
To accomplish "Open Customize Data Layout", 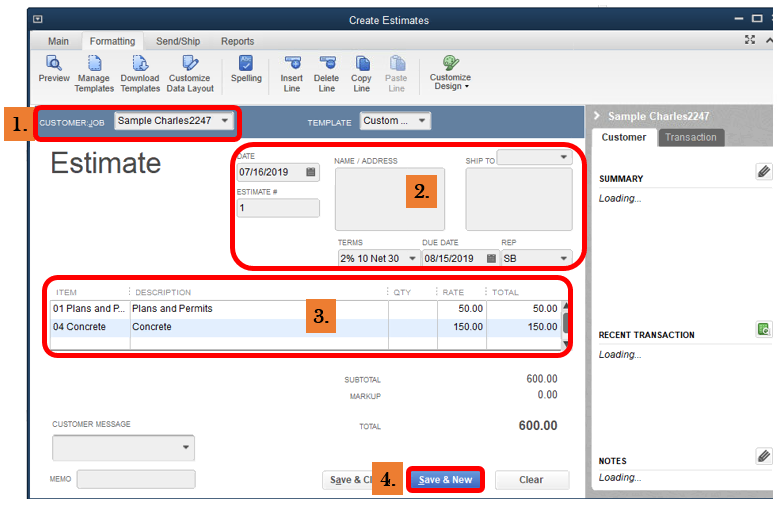I will coord(190,74).
